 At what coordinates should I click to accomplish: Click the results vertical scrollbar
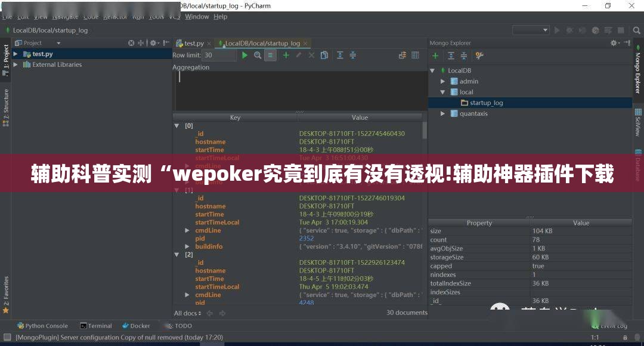point(425,131)
